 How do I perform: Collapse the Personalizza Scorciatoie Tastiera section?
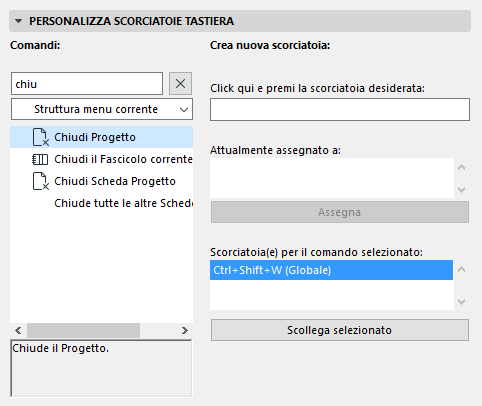(19, 21)
